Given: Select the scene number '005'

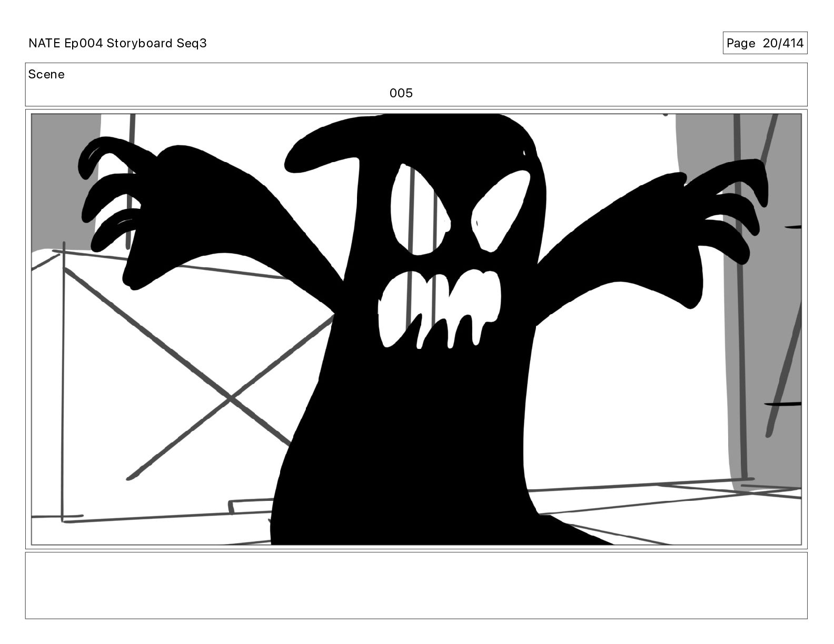Looking at the screenshot, I should 401,93.
